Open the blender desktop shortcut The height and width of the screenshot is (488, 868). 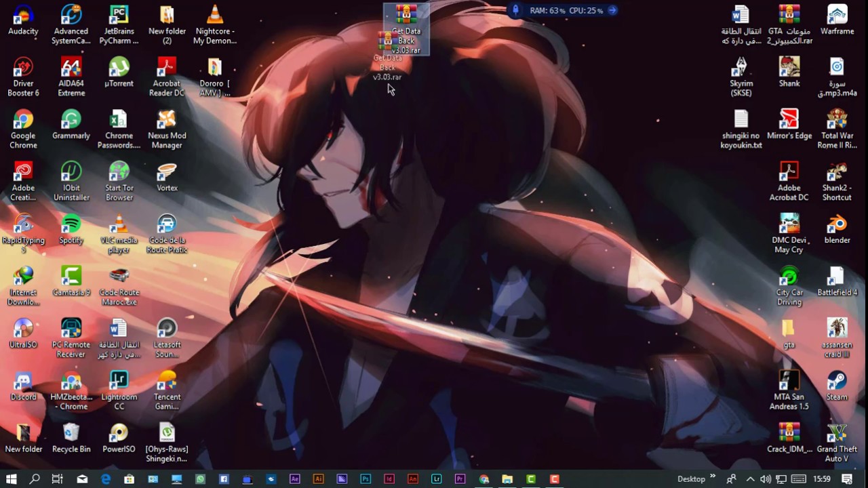[x=837, y=229]
